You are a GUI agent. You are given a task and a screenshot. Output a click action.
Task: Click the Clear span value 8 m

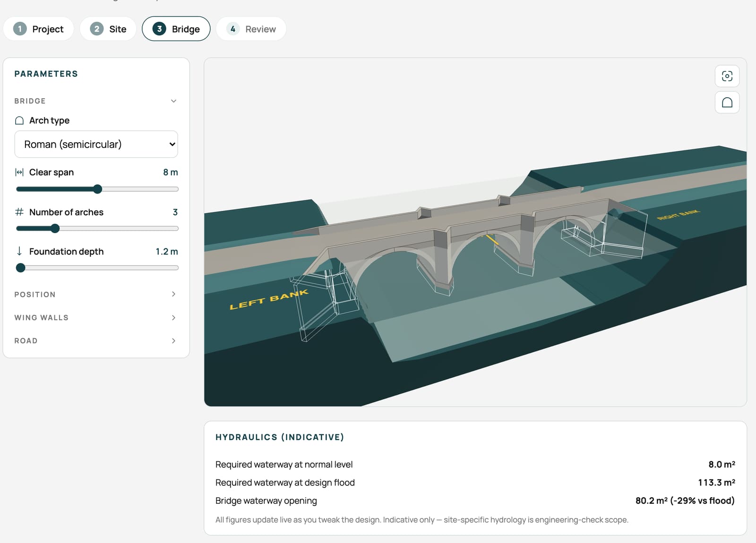click(x=171, y=172)
